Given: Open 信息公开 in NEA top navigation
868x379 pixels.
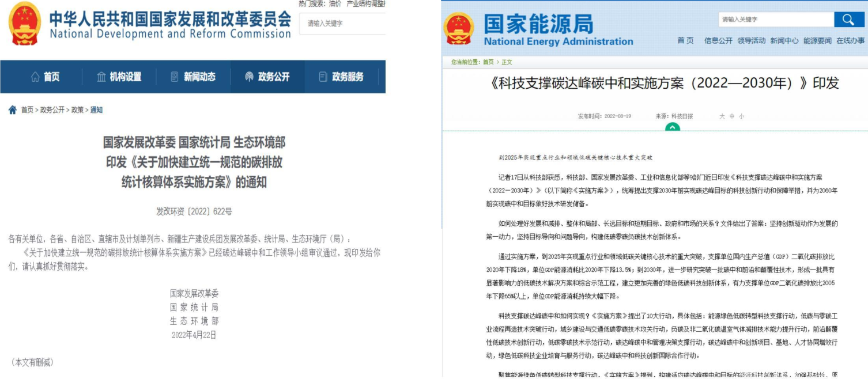Looking at the screenshot, I should pyautogui.click(x=719, y=40).
